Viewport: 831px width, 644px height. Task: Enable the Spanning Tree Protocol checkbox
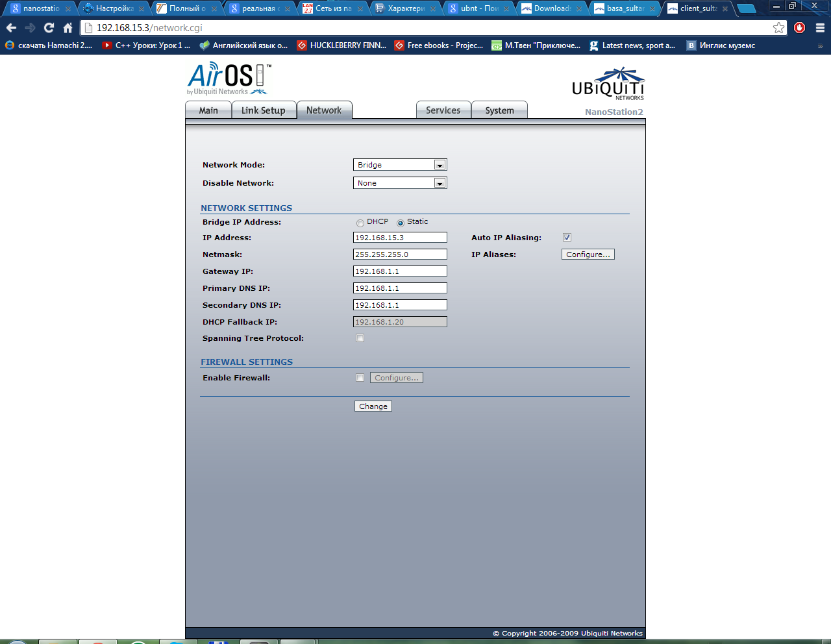point(360,338)
